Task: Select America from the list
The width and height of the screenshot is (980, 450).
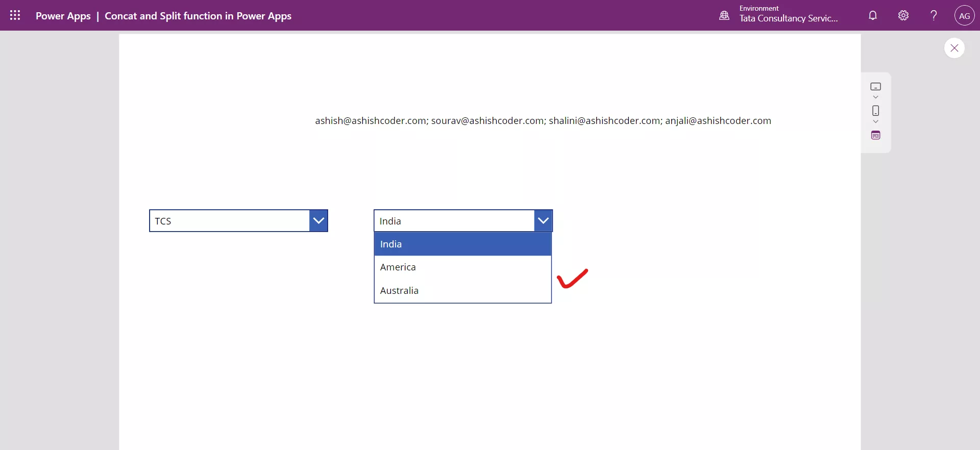Action: 463,267
